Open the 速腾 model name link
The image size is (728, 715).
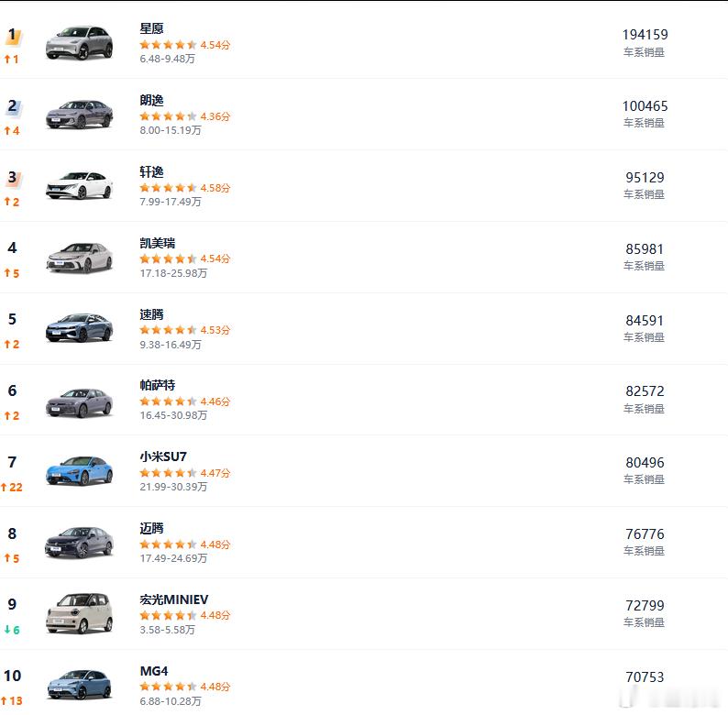click(152, 314)
